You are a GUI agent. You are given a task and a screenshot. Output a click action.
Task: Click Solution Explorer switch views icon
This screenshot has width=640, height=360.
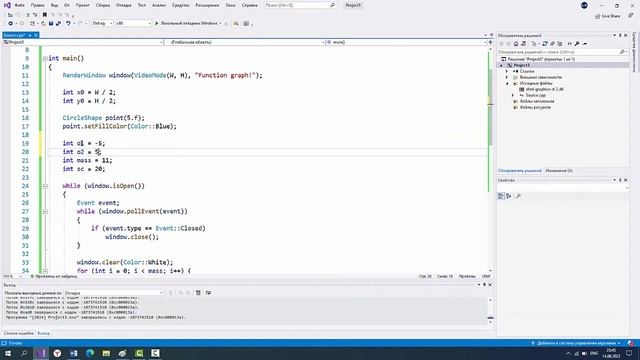[523, 44]
